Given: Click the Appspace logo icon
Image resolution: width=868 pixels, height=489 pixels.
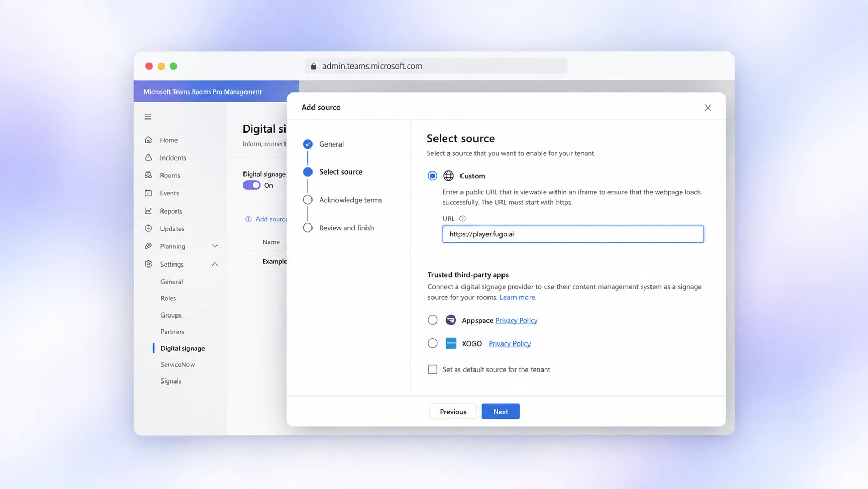Looking at the screenshot, I should click(451, 320).
